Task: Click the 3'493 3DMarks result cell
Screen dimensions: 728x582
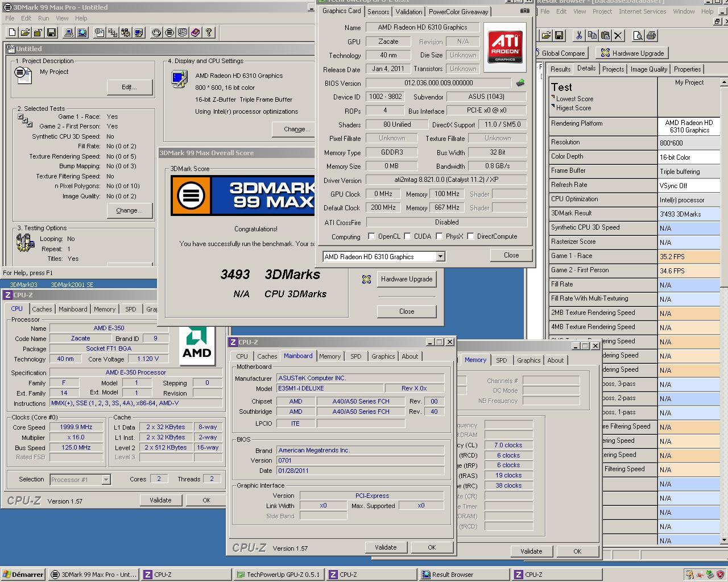Action: 689,214
